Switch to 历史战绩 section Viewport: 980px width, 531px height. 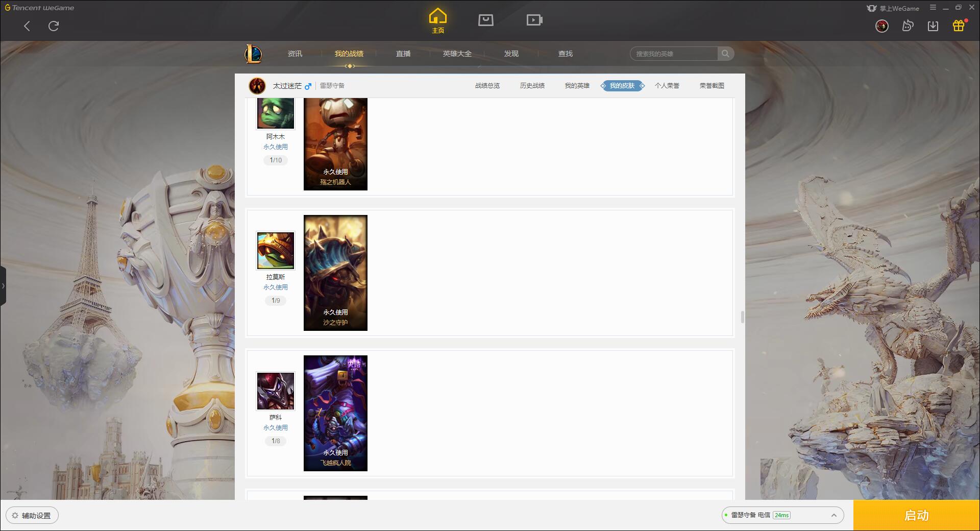coord(532,86)
